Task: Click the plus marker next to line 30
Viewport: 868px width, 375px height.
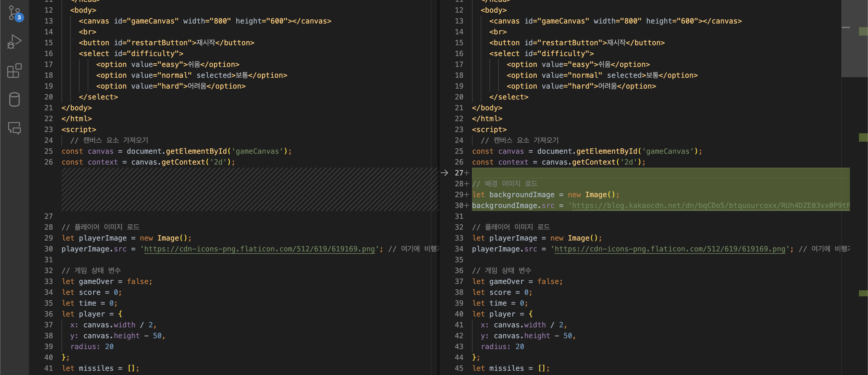Action: (x=467, y=206)
